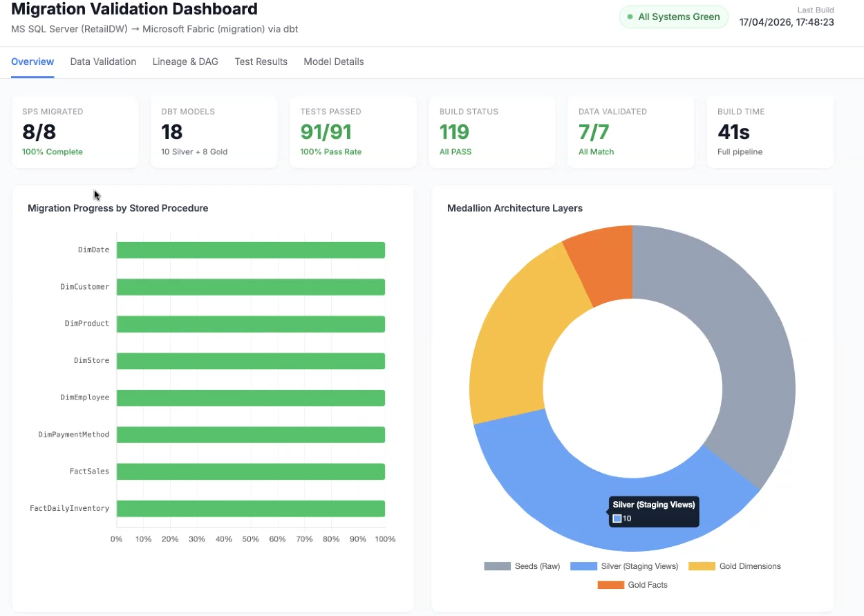Go to the Test Results tab
This screenshot has width=864, height=616.
(x=261, y=62)
